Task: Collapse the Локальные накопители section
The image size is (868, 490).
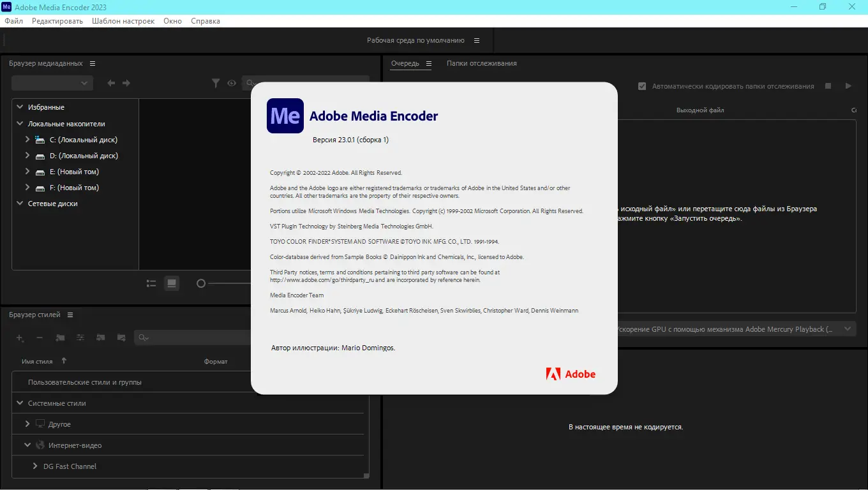Action: coord(20,124)
